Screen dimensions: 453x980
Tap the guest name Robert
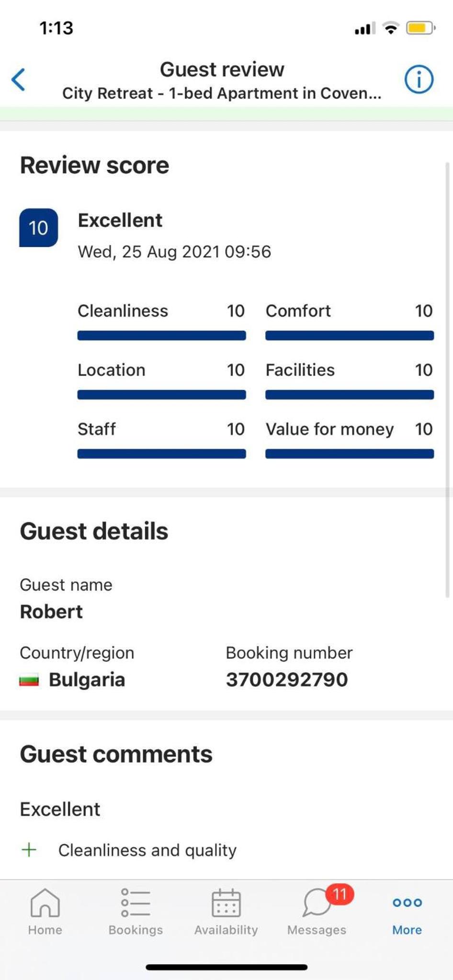[51, 612]
